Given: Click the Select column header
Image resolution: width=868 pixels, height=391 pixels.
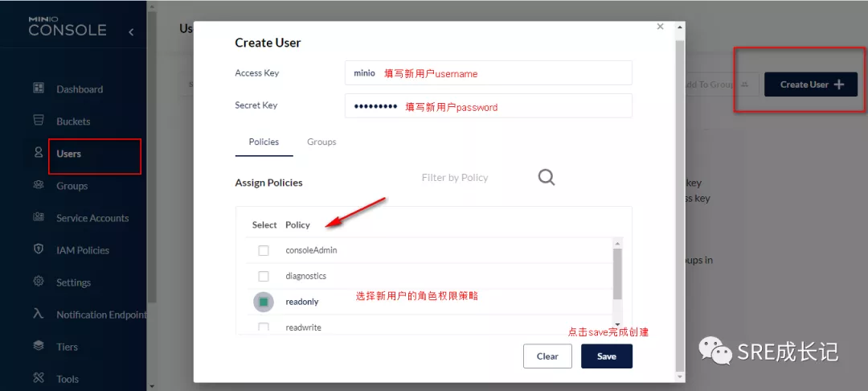Looking at the screenshot, I should pyautogui.click(x=264, y=224).
